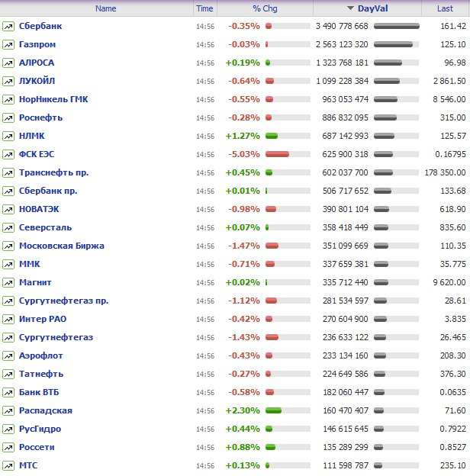Click the ФСК ЕЭС red change bar
The height and width of the screenshot is (476, 470).
click(x=277, y=154)
